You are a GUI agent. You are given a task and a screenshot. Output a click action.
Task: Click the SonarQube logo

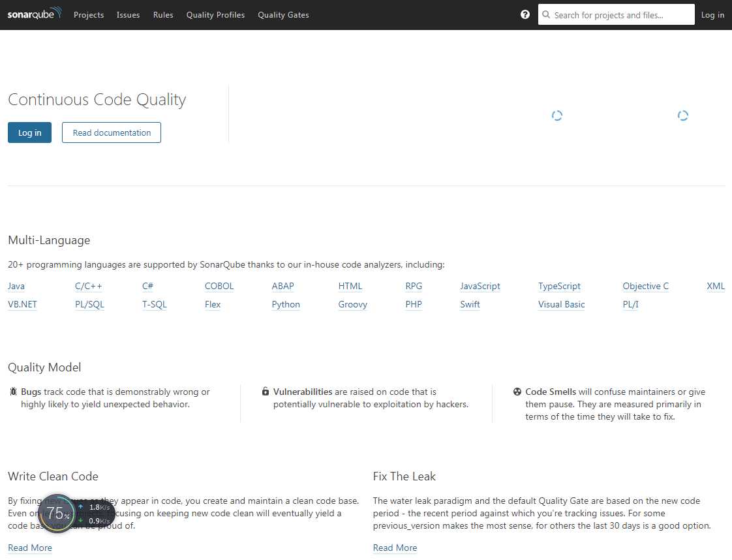point(35,14)
